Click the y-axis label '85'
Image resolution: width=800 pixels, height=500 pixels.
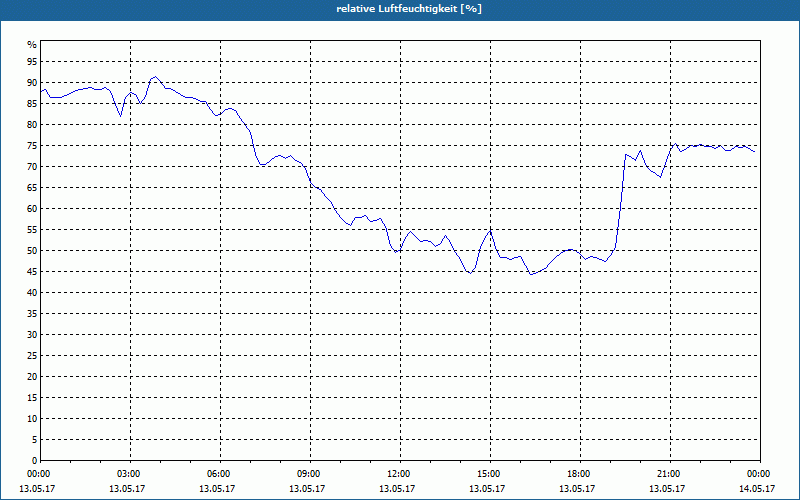(x=32, y=104)
